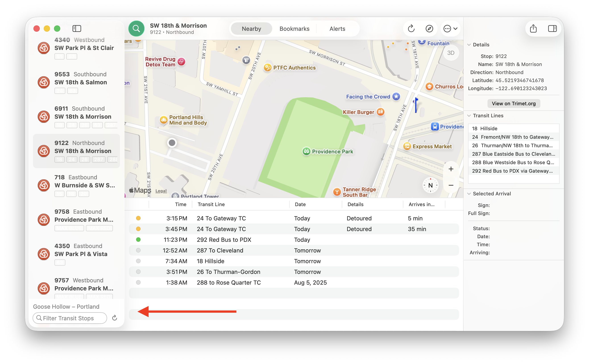Select the 288 to Rose Quarter TC arrival
Screen dimensions: 589x364
tap(294, 283)
